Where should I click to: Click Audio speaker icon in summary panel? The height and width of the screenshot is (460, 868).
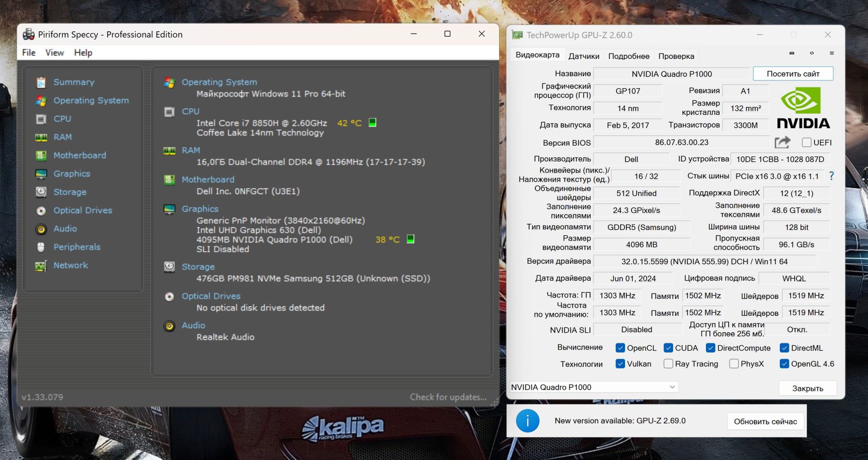(169, 326)
